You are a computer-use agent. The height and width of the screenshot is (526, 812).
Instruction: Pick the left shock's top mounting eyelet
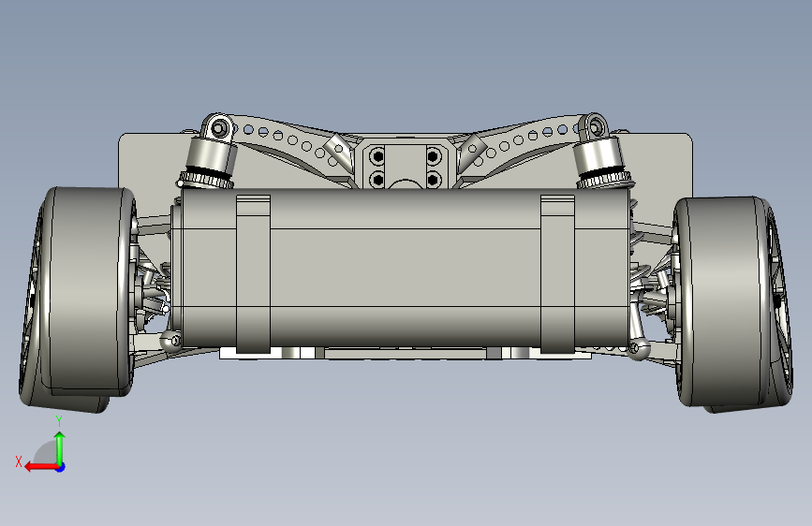(219, 127)
